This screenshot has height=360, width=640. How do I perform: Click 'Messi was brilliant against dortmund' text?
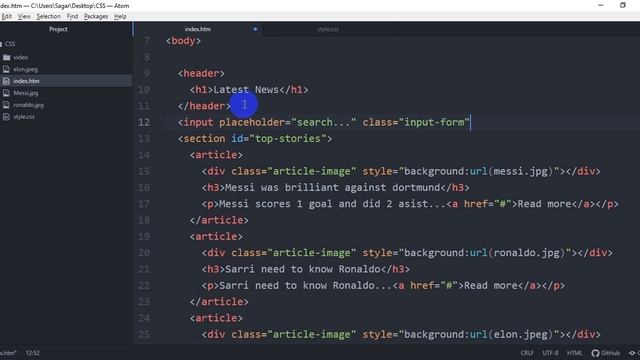tap(333, 187)
